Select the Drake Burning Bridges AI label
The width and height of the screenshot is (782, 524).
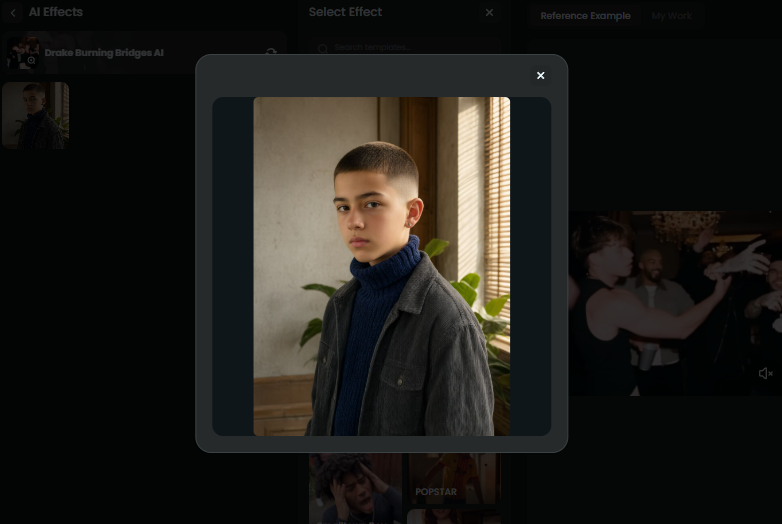pos(104,53)
